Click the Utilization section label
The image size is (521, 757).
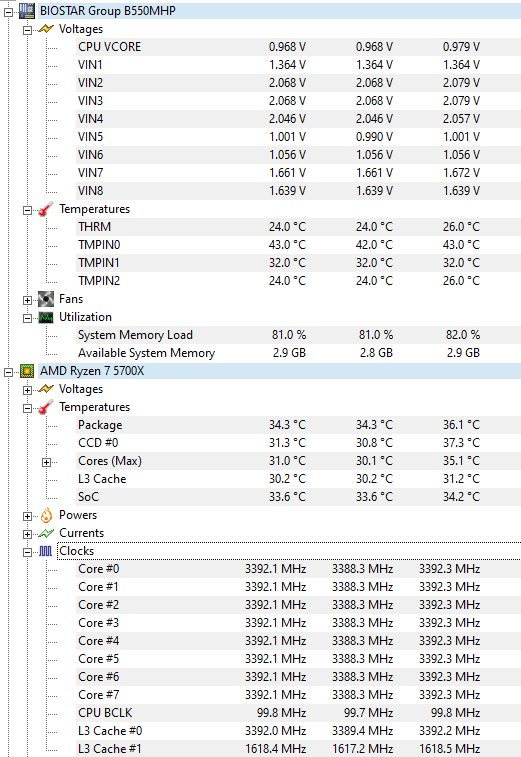click(x=85, y=317)
